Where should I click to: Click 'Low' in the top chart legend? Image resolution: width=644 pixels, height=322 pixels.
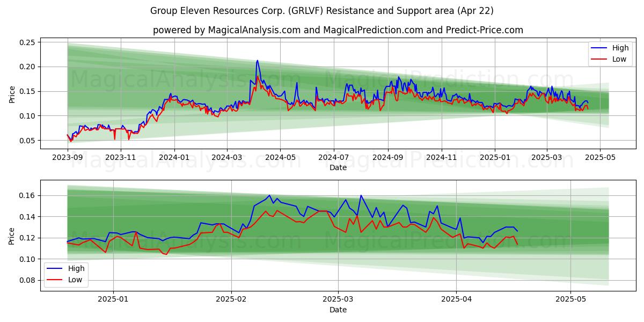tap(619, 59)
